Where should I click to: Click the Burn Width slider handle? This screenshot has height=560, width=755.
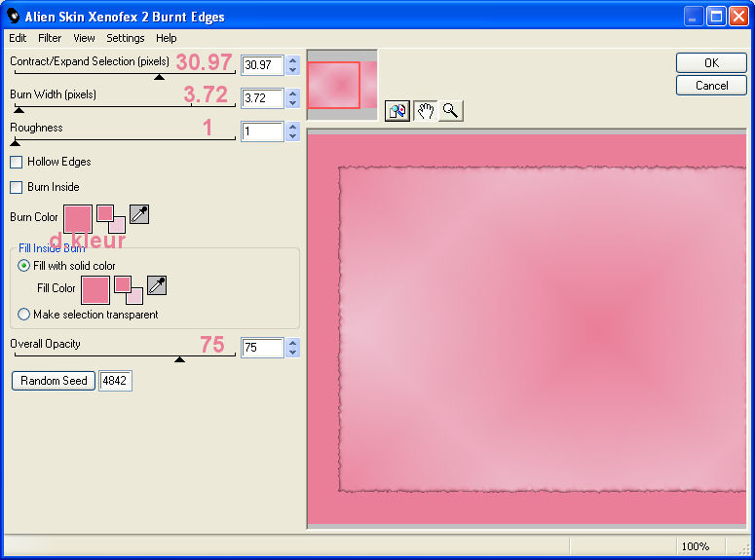click(x=19, y=110)
